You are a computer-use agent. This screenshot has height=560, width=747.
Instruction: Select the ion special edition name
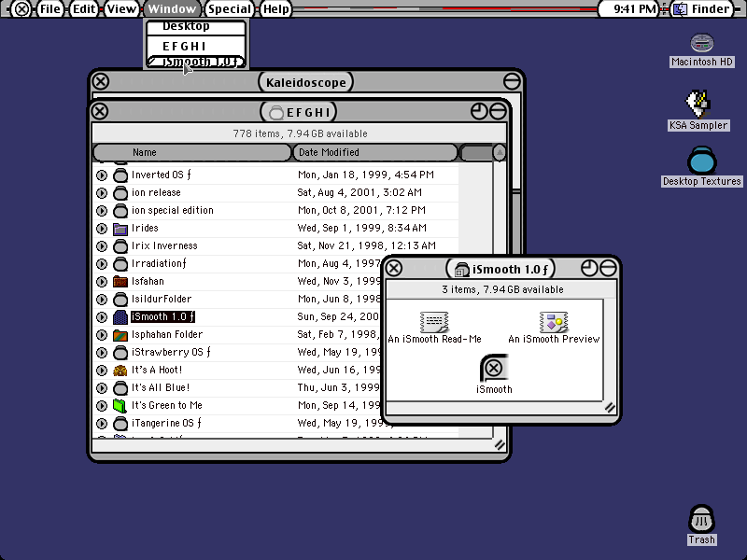(173, 210)
